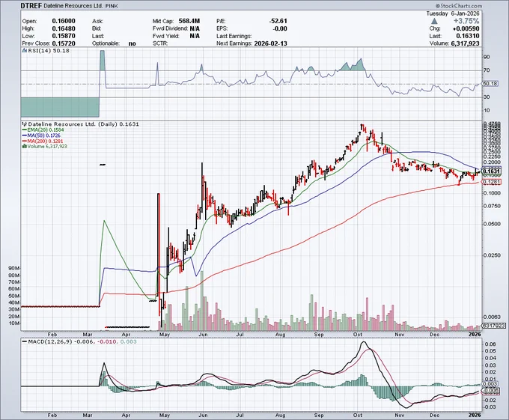Click the Oct label below the price chart

[x=358, y=335]
